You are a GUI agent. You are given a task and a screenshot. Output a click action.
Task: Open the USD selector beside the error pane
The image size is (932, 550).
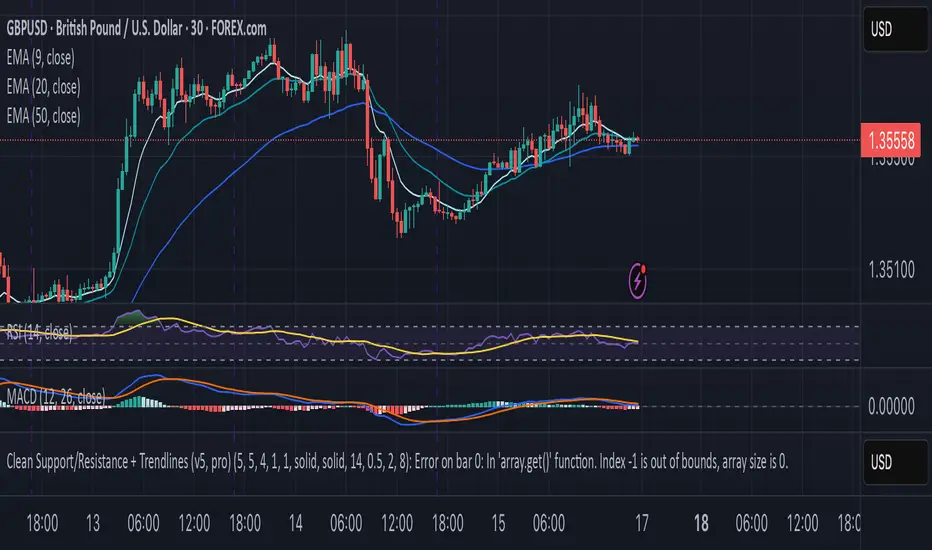(895, 462)
